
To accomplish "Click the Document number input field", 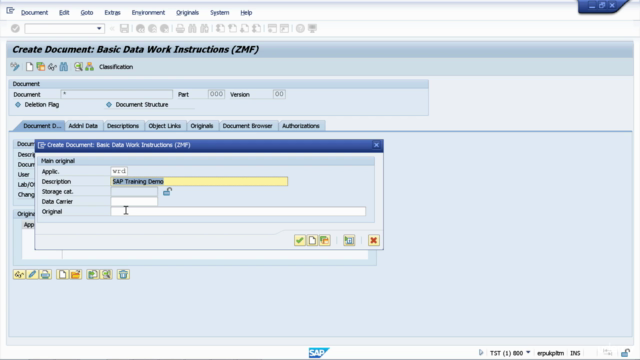I will [116, 94].
